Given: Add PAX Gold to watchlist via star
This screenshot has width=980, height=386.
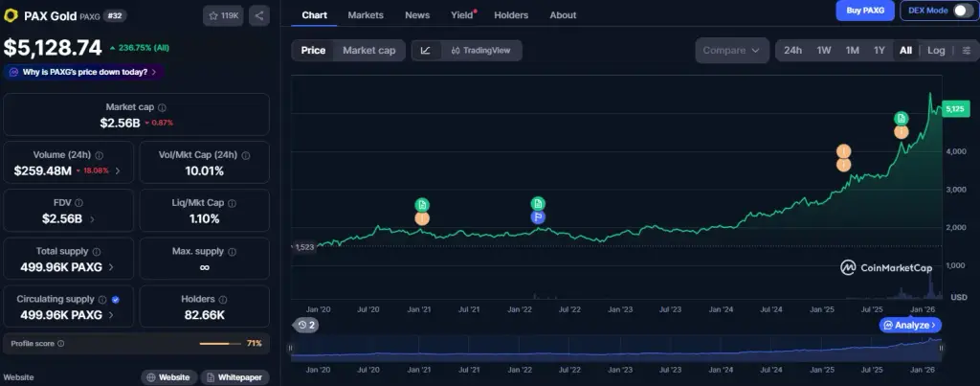Looking at the screenshot, I should [223, 15].
